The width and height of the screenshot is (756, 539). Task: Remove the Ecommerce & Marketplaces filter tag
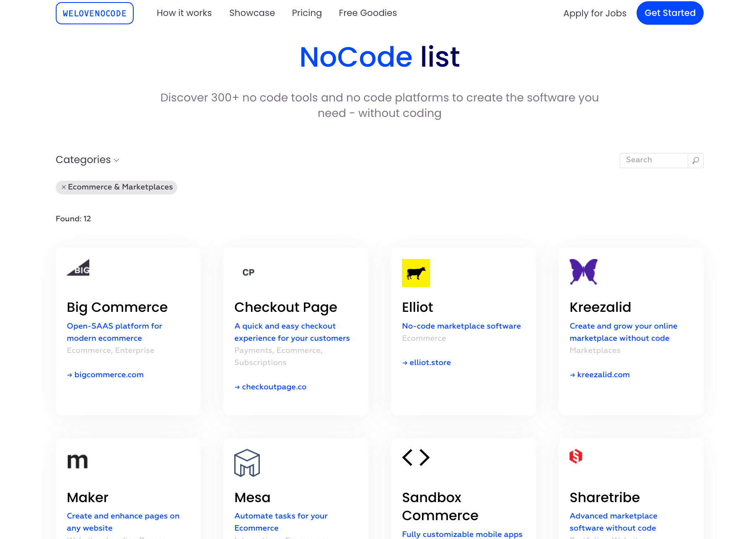(64, 187)
